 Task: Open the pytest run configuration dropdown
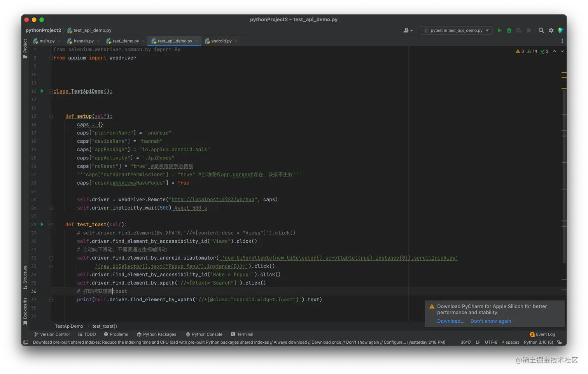[456, 30]
